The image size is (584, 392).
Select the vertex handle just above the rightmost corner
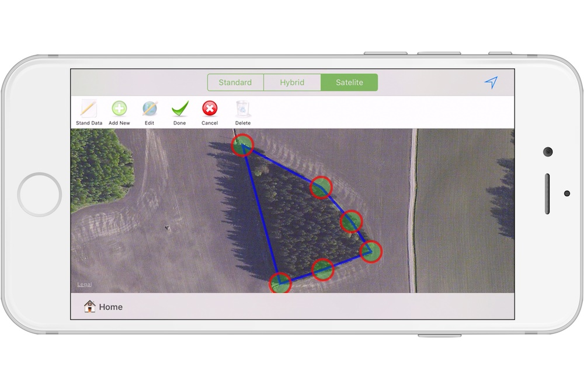pos(351,221)
